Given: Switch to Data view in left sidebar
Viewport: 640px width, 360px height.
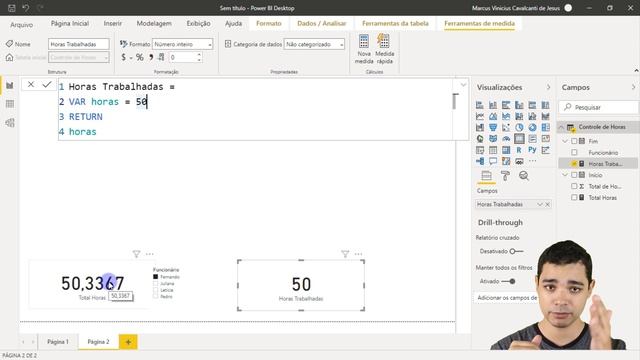Looking at the screenshot, I should click(10, 104).
